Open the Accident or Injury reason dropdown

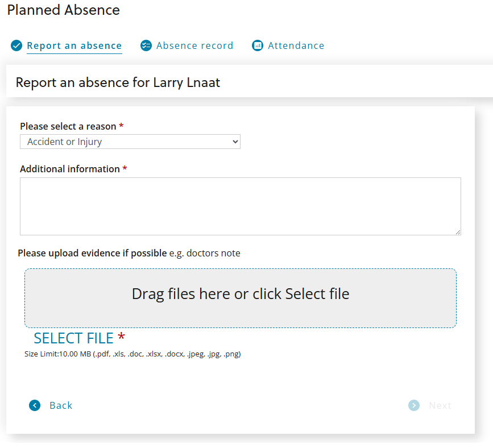130,142
